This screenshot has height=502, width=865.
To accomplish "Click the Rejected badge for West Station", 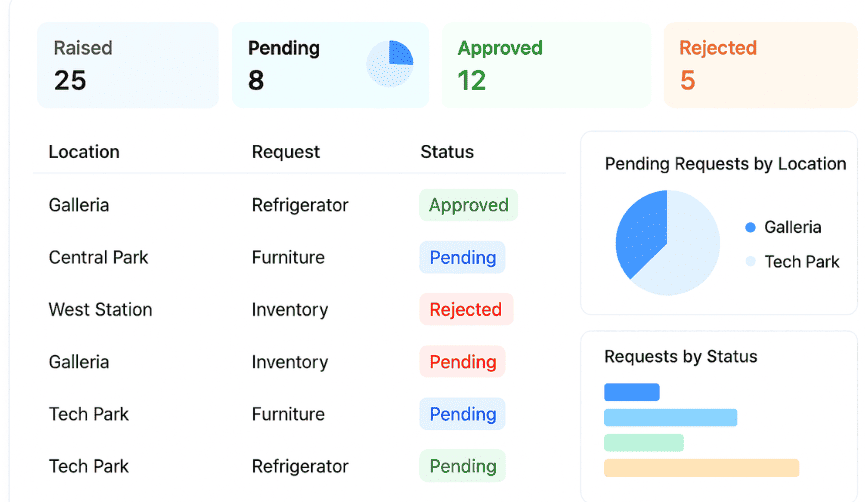I will (465, 310).
